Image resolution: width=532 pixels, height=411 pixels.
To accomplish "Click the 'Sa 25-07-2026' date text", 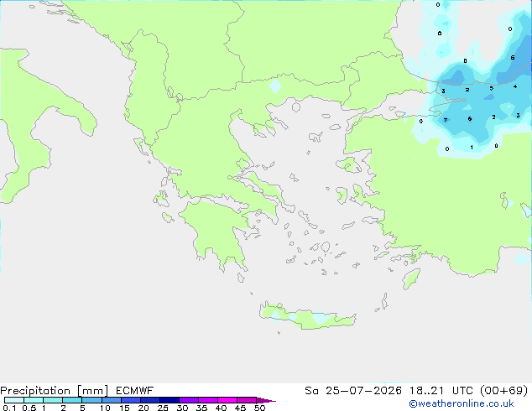I will pos(353,391).
